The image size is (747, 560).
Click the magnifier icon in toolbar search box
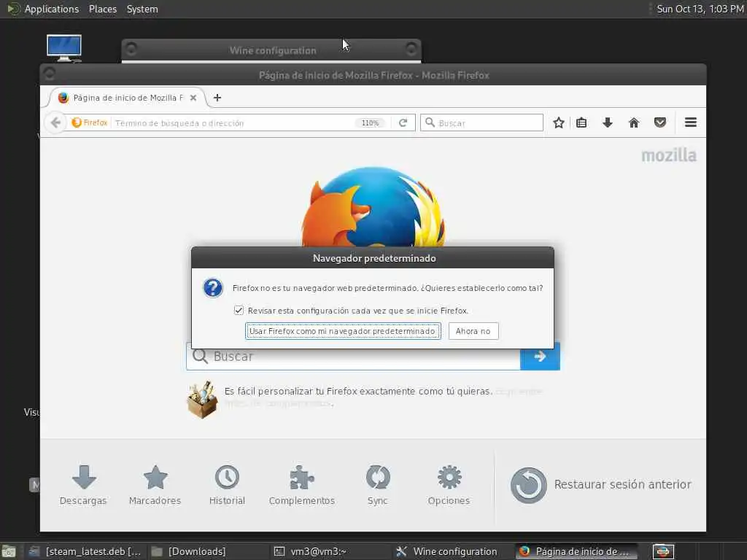(x=430, y=122)
